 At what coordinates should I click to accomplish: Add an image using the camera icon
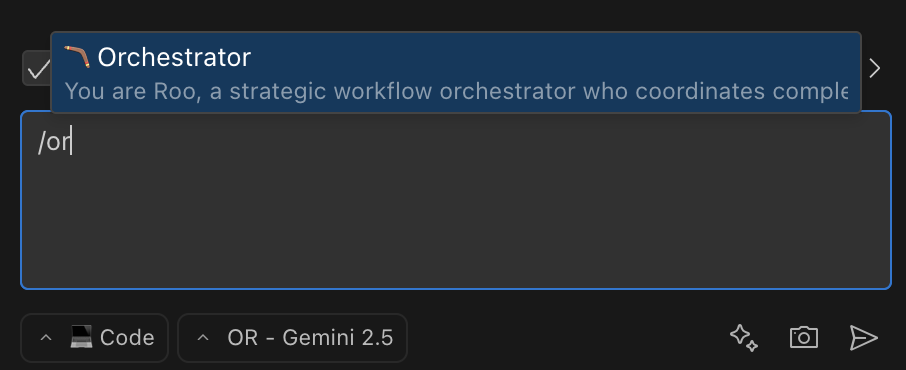click(804, 338)
